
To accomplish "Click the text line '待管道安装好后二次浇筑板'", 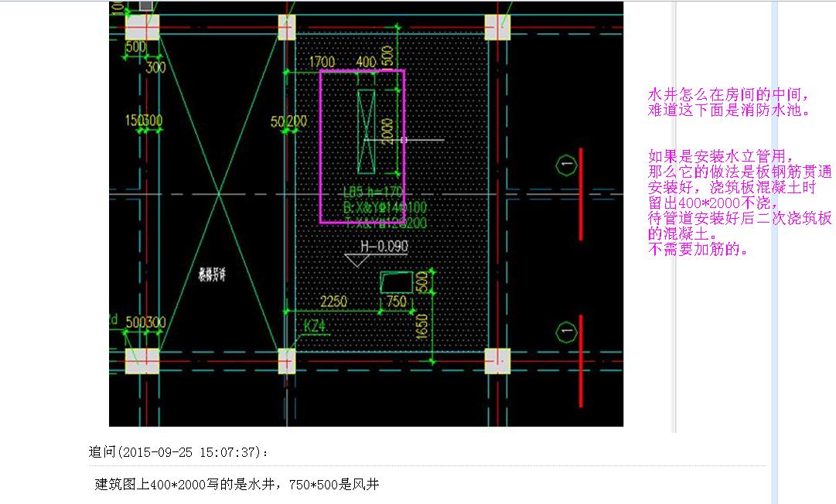I will 740,218.
